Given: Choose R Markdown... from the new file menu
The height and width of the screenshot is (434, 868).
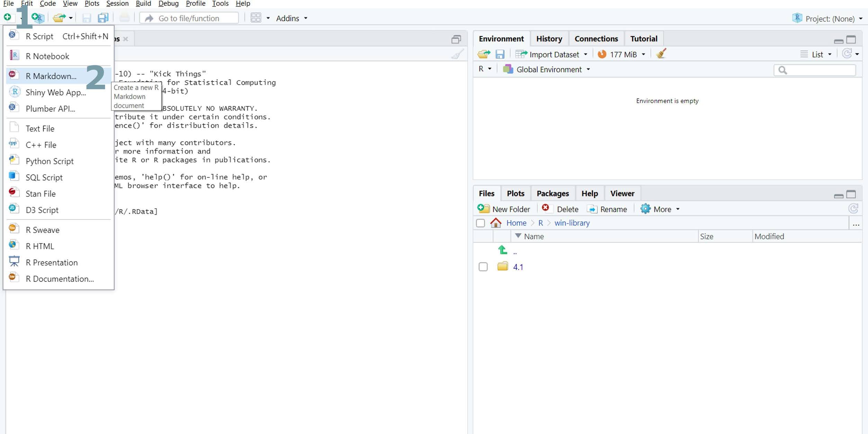Looking at the screenshot, I should coord(51,76).
